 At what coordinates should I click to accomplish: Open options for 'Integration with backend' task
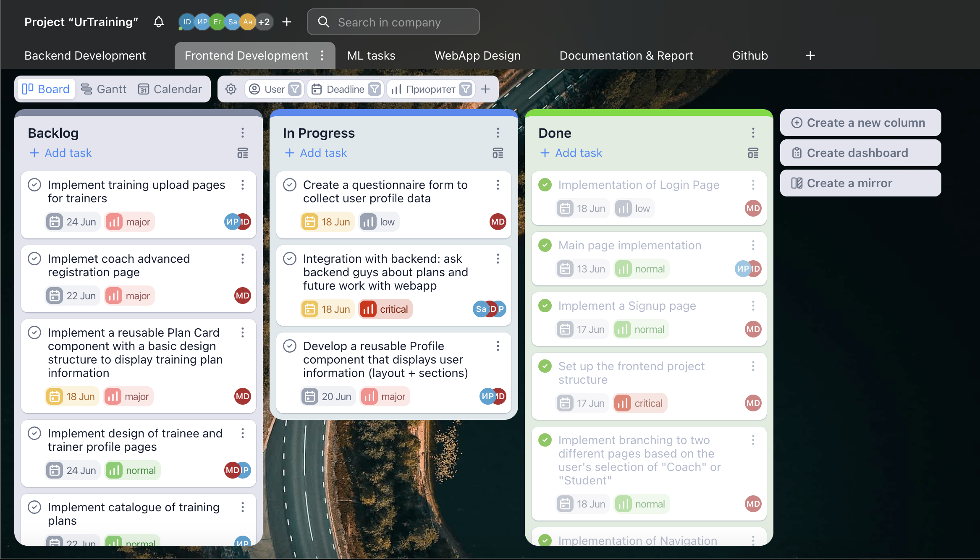(498, 259)
